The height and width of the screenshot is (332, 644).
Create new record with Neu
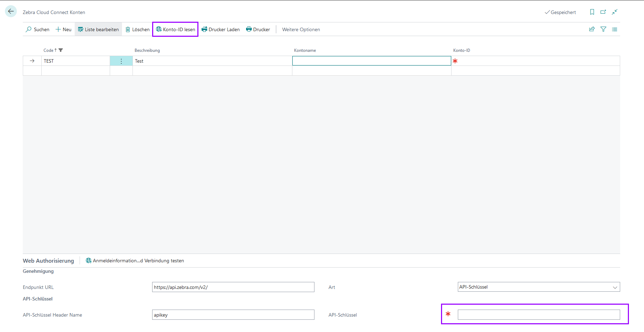(63, 29)
